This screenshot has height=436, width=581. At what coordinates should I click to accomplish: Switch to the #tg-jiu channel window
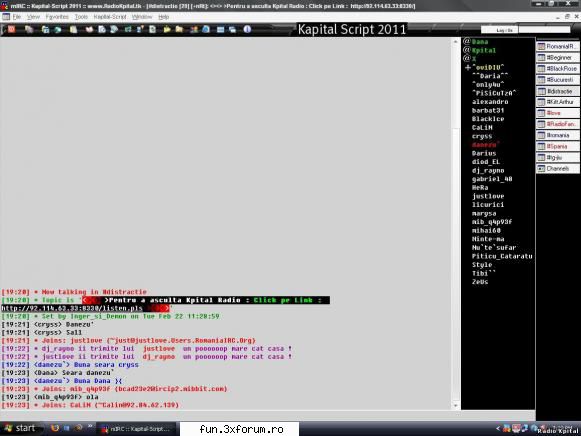click(558, 157)
